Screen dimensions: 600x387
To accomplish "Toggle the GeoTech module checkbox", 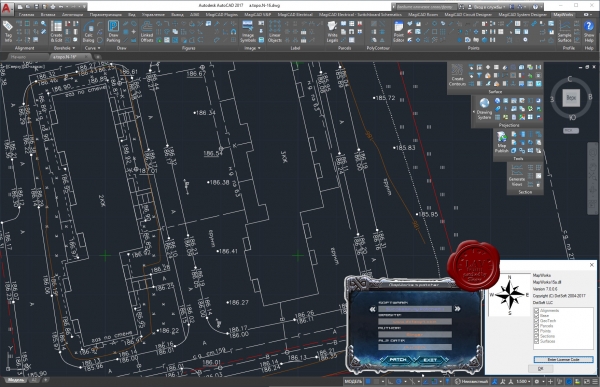I will (x=536, y=321).
